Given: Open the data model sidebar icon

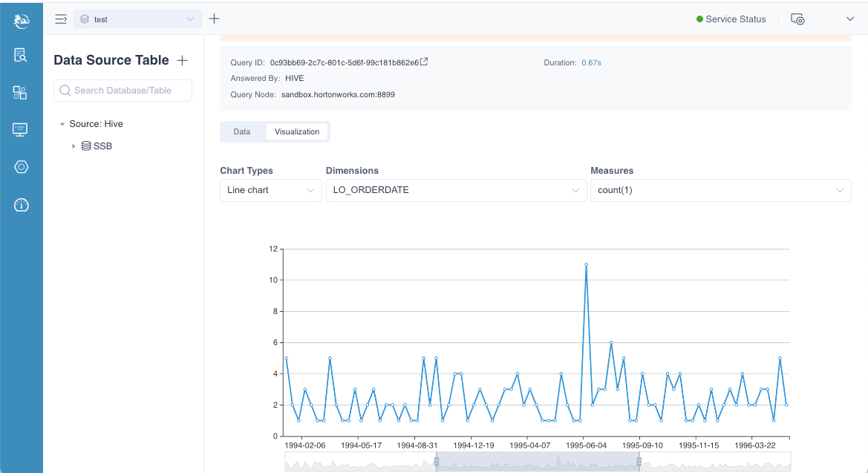Looking at the screenshot, I should (x=21, y=93).
